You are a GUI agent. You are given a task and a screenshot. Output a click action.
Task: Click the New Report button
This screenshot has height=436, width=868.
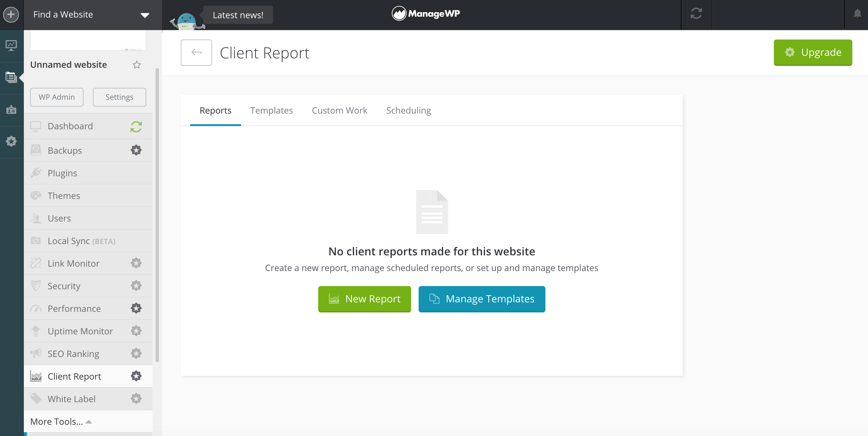tap(364, 299)
